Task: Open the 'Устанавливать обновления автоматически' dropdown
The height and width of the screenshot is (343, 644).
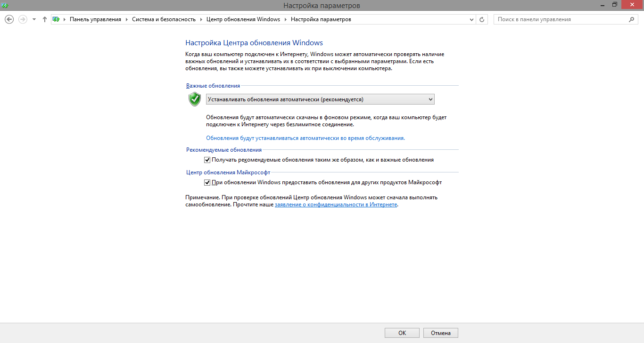Action: point(320,99)
